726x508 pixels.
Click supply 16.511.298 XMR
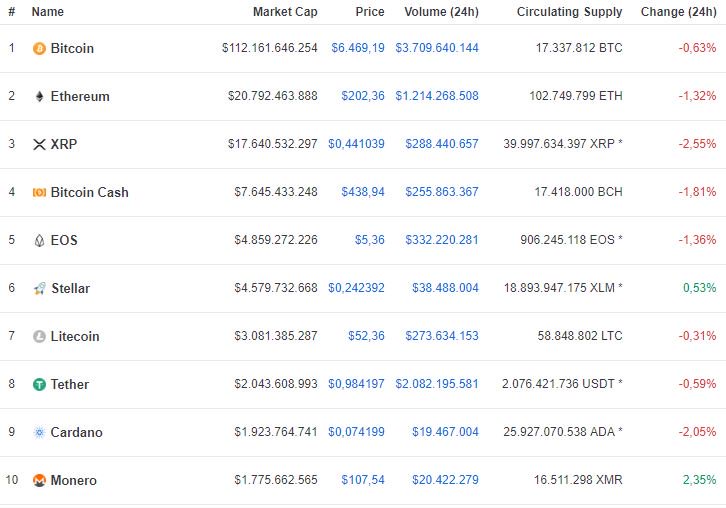[578, 480]
